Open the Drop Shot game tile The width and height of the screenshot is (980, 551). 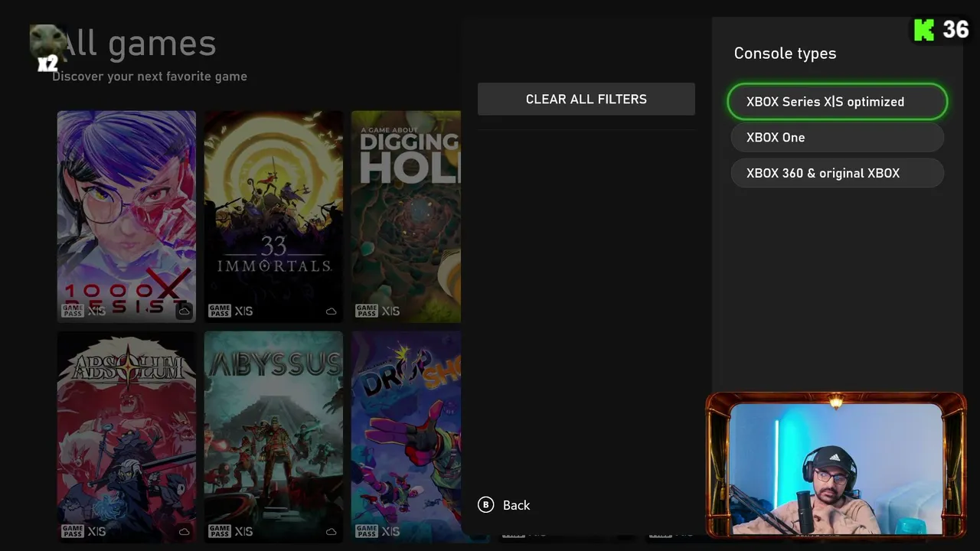tap(406, 437)
